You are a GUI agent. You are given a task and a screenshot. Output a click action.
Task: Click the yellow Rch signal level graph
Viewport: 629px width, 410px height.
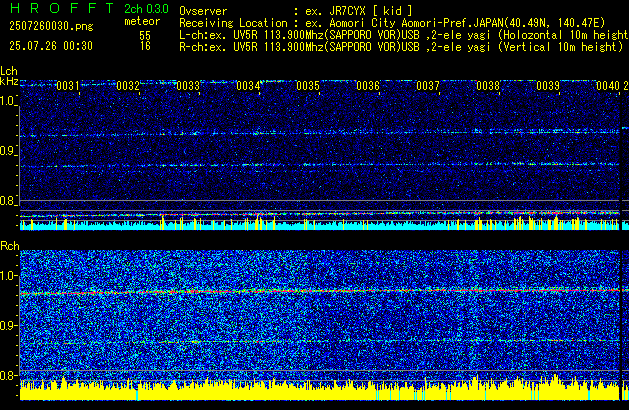click(320, 390)
